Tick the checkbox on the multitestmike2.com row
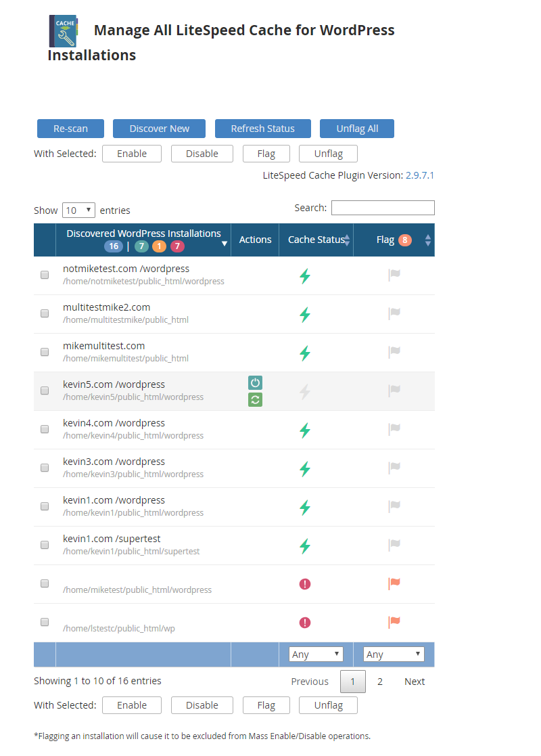This screenshot has height=756, width=541. tap(44, 313)
